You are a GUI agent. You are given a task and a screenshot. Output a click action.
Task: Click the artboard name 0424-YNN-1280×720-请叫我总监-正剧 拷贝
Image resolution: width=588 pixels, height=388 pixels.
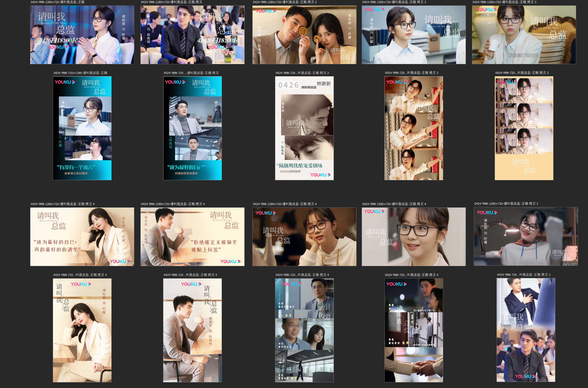(171, 2)
